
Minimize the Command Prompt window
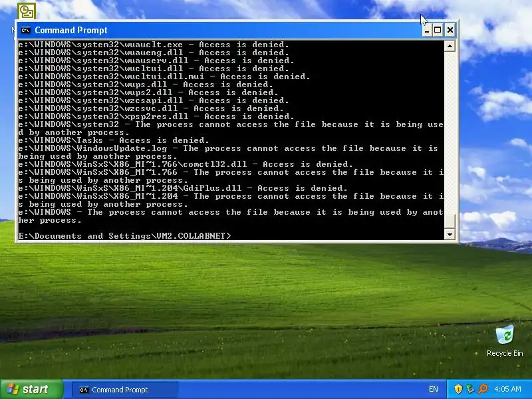click(427, 30)
